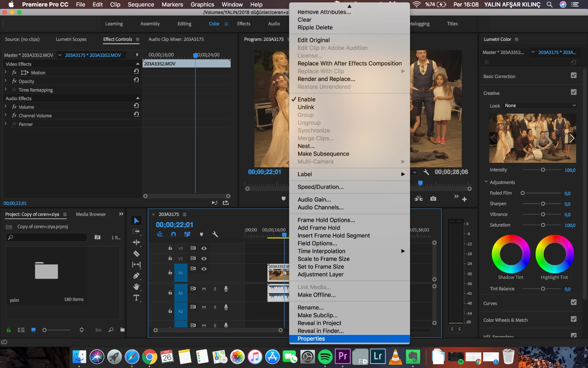Open Effect Controls clip selector dropdown
Screen dimensions: 588x368
coord(60,55)
